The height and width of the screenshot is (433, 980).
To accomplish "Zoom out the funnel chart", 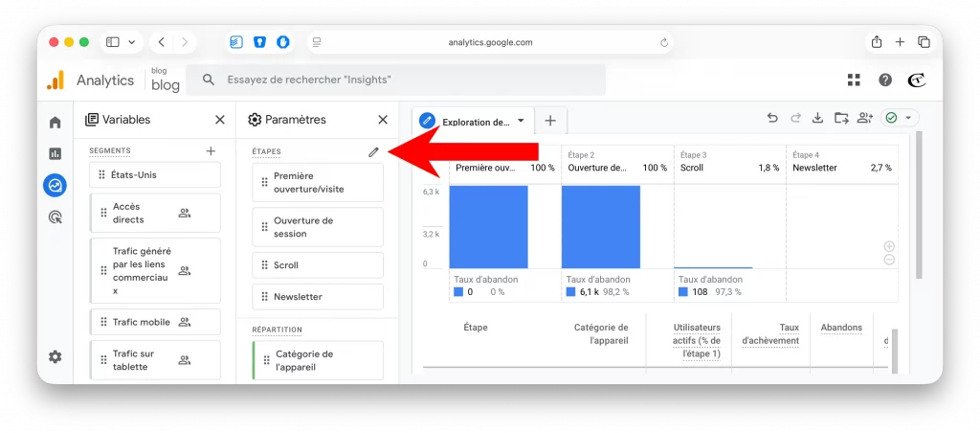I will point(889,260).
